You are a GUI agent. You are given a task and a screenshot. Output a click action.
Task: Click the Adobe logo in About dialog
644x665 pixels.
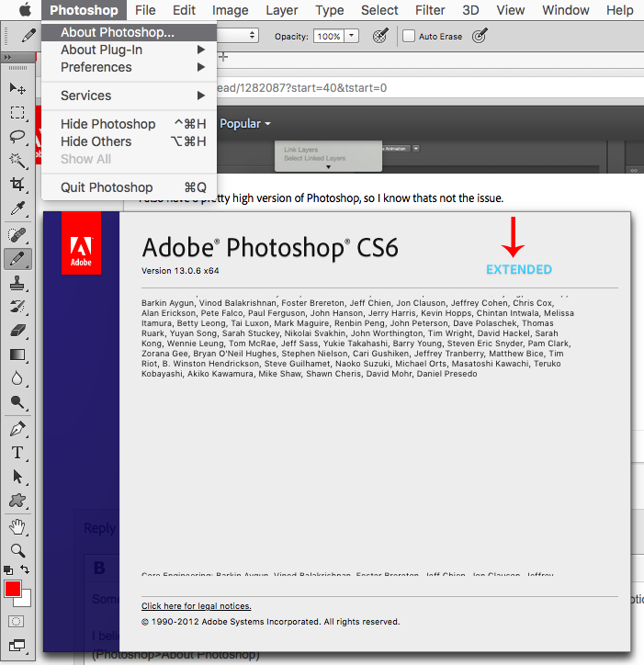point(81,243)
